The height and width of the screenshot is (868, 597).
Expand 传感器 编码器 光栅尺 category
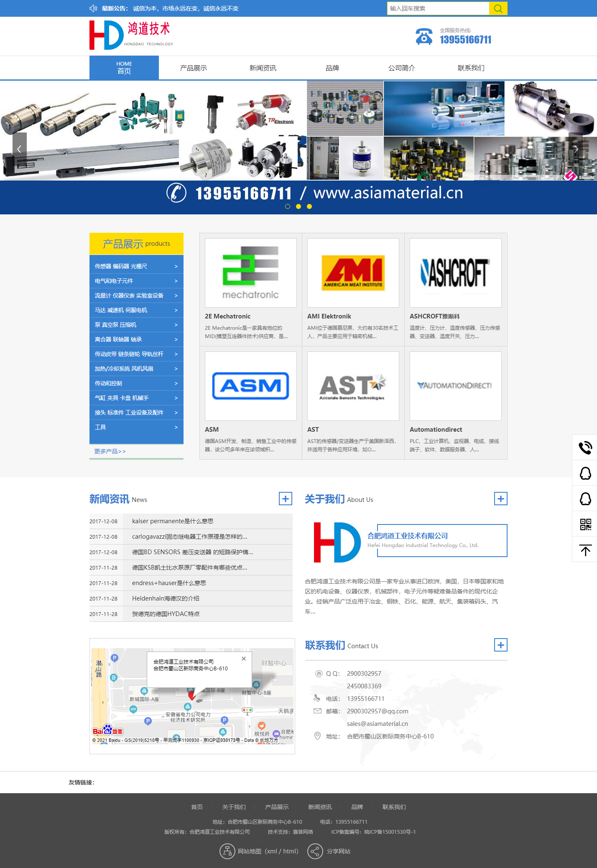tap(136, 266)
